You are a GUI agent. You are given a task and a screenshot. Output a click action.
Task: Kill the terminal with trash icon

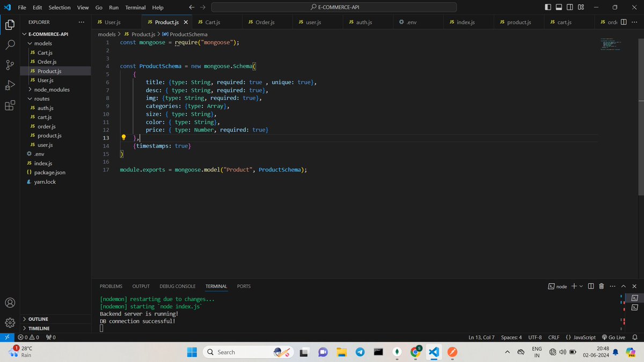click(x=602, y=286)
